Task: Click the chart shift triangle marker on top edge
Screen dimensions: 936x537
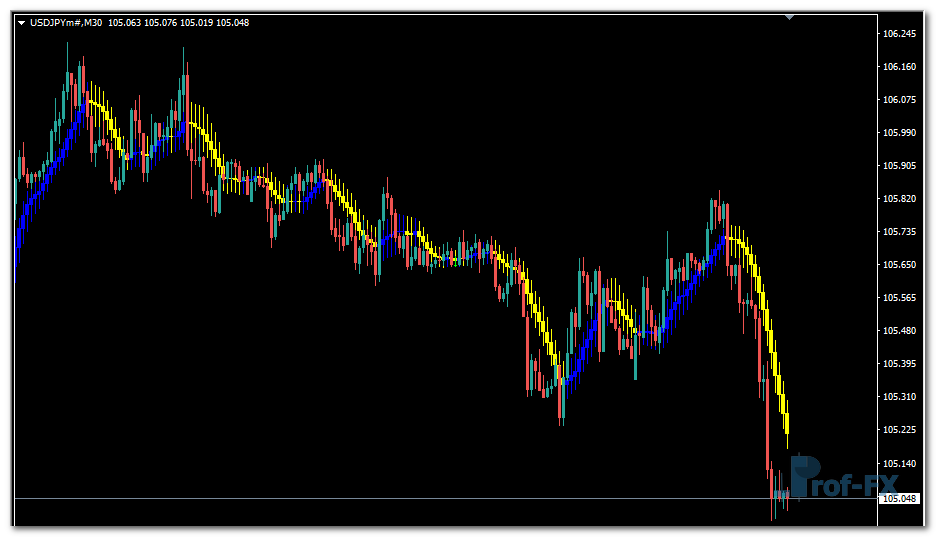Action: click(x=790, y=17)
